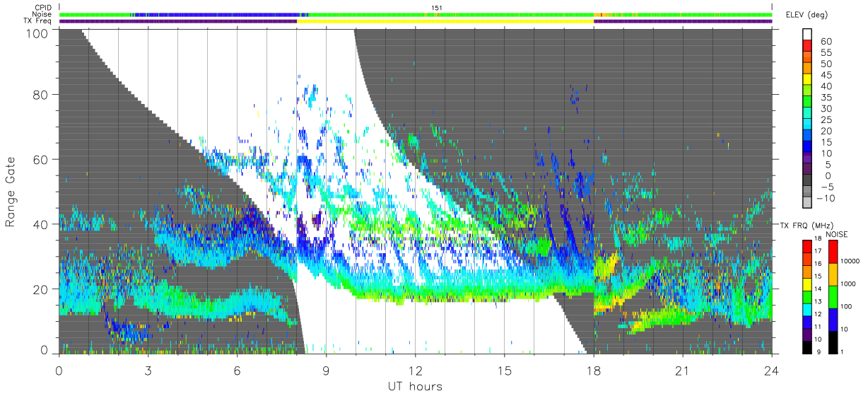Screen dimensions: 868x401
Task: Click Range Gate axis tick label 80
Action: tap(41, 94)
